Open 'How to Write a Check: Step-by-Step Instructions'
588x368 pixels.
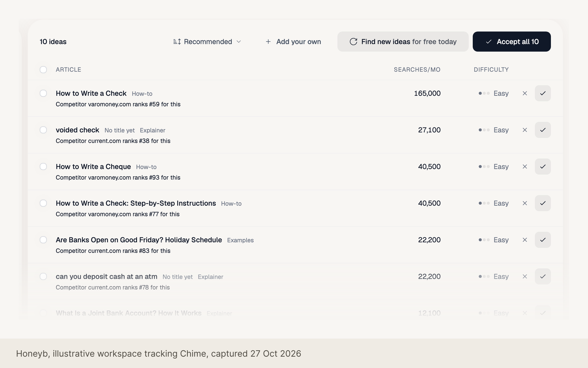tap(136, 203)
